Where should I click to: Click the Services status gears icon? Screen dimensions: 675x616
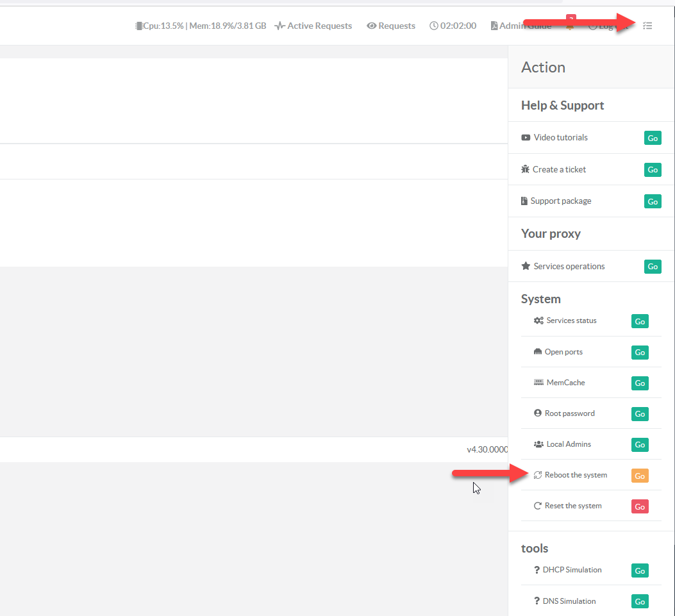(538, 320)
